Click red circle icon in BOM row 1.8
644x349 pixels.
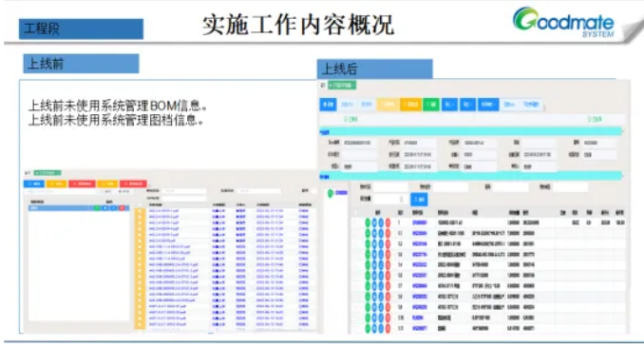click(388, 297)
